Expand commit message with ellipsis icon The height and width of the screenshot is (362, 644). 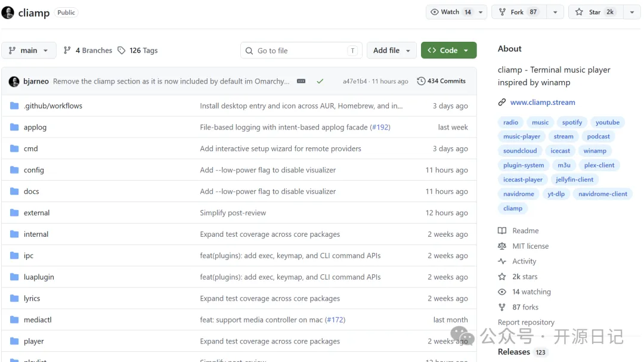[301, 81]
